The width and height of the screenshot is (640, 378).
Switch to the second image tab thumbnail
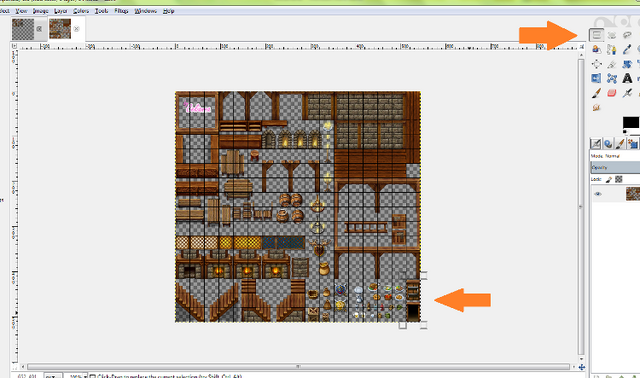coord(60,29)
